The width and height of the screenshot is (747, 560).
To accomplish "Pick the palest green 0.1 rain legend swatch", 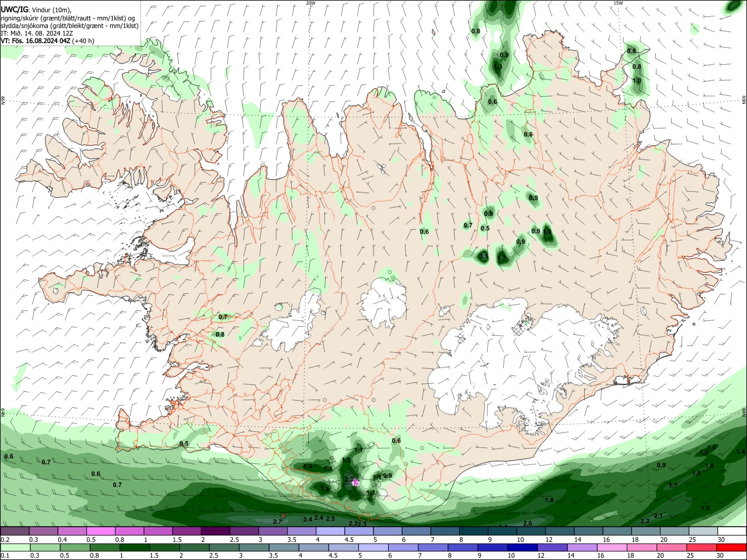I will tap(16, 547).
